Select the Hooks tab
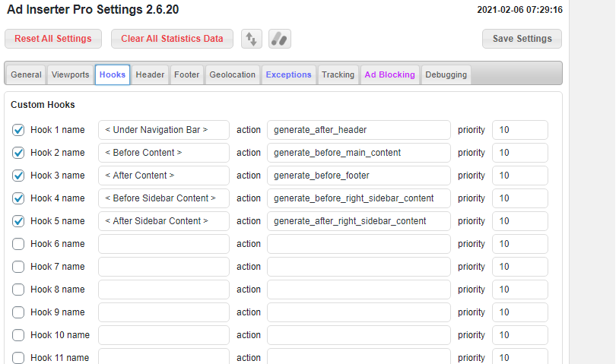 coord(113,74)
